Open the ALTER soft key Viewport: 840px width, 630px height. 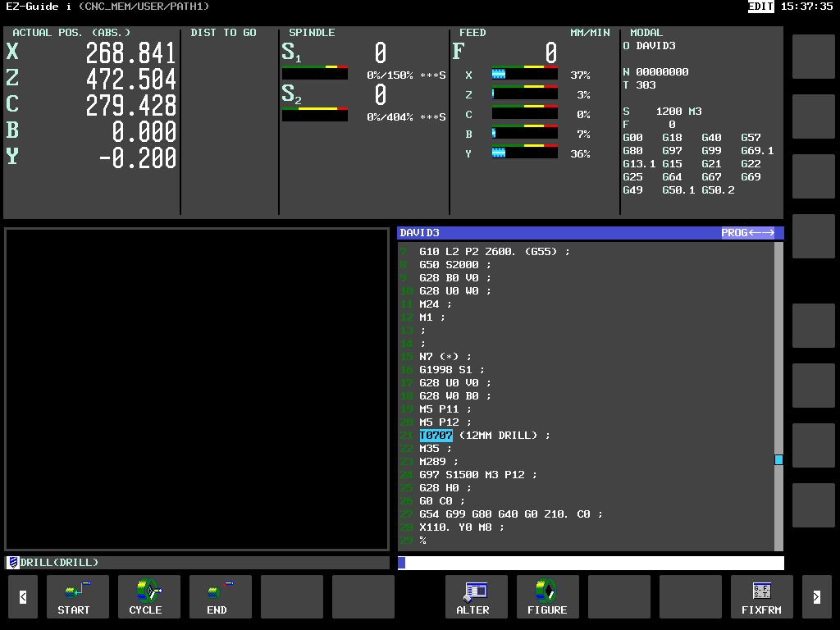(477, 596)
